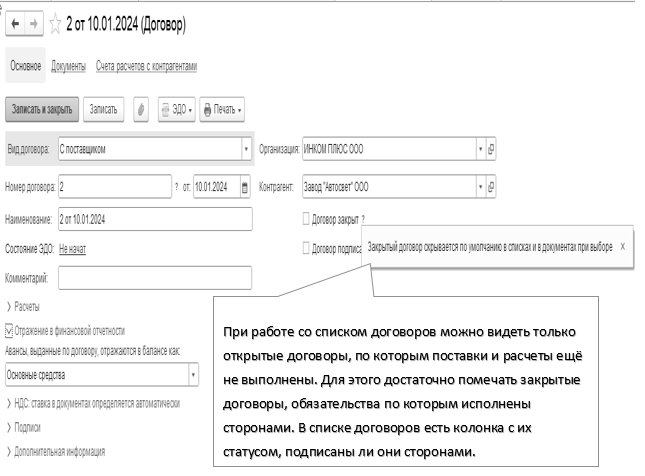The image size is (645, 476).
Task: Click the empty Комментарий field
Action: pyautogui.click(x=155, y=278)
